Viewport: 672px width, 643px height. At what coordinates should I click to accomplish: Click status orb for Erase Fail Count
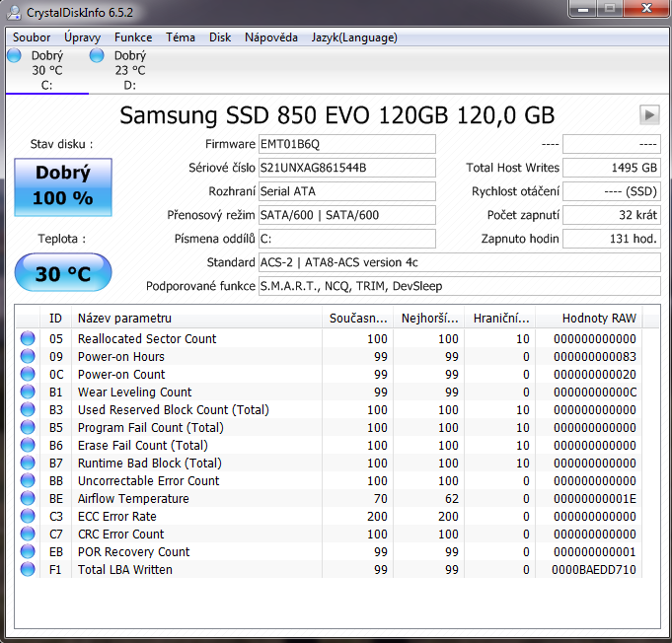coord(28,445)
